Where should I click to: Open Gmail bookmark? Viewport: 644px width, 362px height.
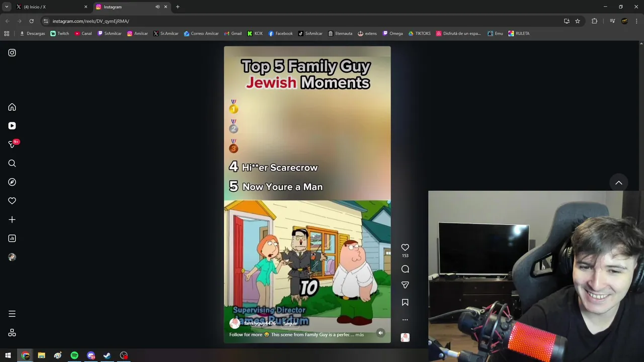point(232,34)
